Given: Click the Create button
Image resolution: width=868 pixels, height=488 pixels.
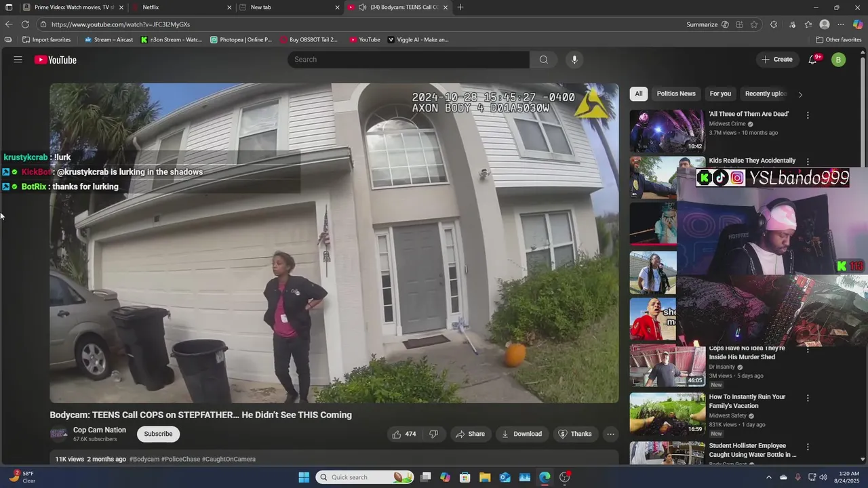Looking at the screenshot, I should pyautogui.click(x=776, y=60).
